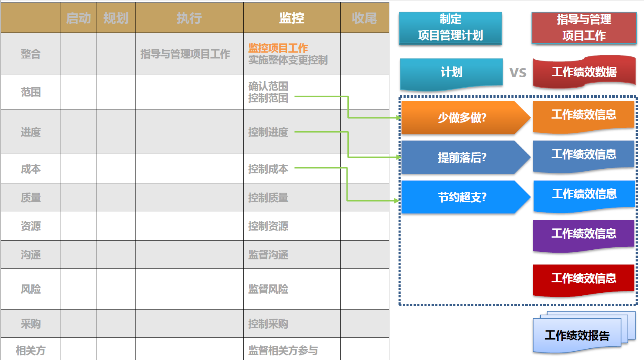Select 监督风险 text
Viewport: 644px width, 360px height.
pyautogui.click(x=268, y=289)
